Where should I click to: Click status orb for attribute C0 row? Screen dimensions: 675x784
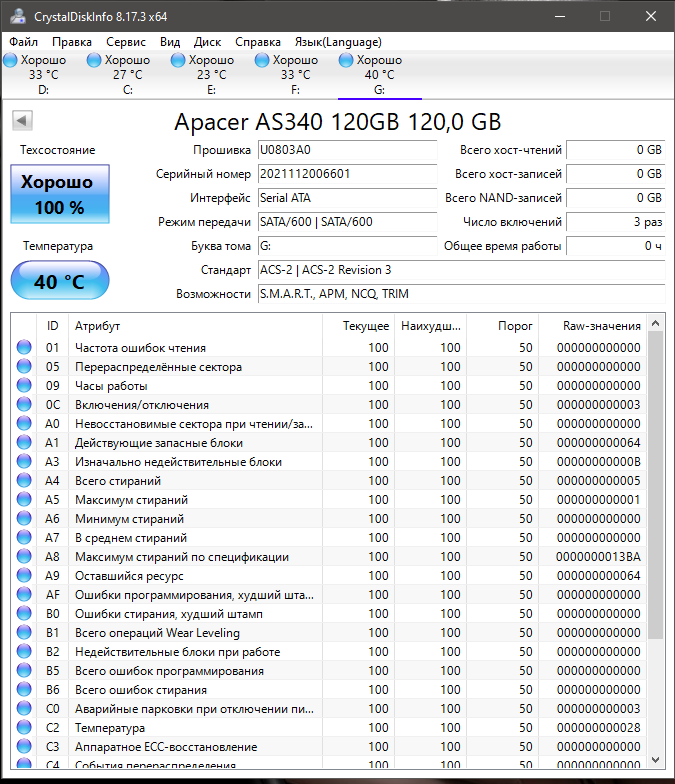[x=24, y=708]
